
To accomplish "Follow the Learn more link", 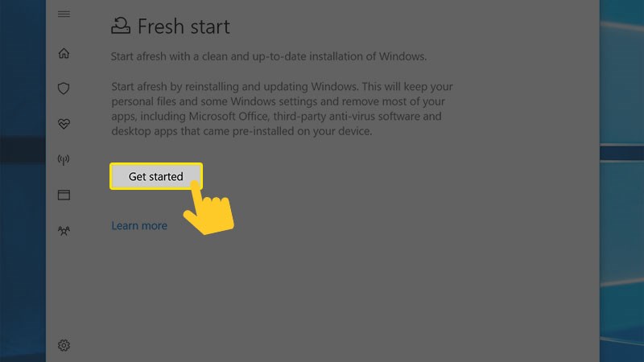I will click(x=139, y=226).
